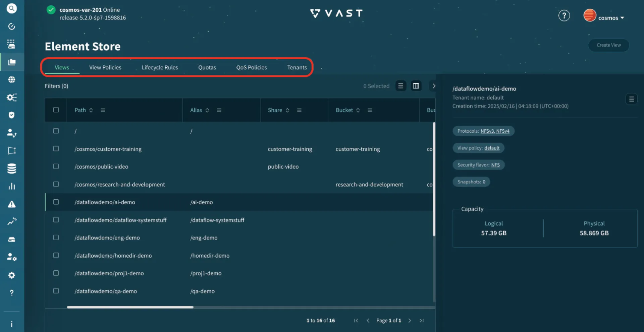Jump to the first page of results
The height and width of the screenshot is (332, 644).
[x=356, y=321]
